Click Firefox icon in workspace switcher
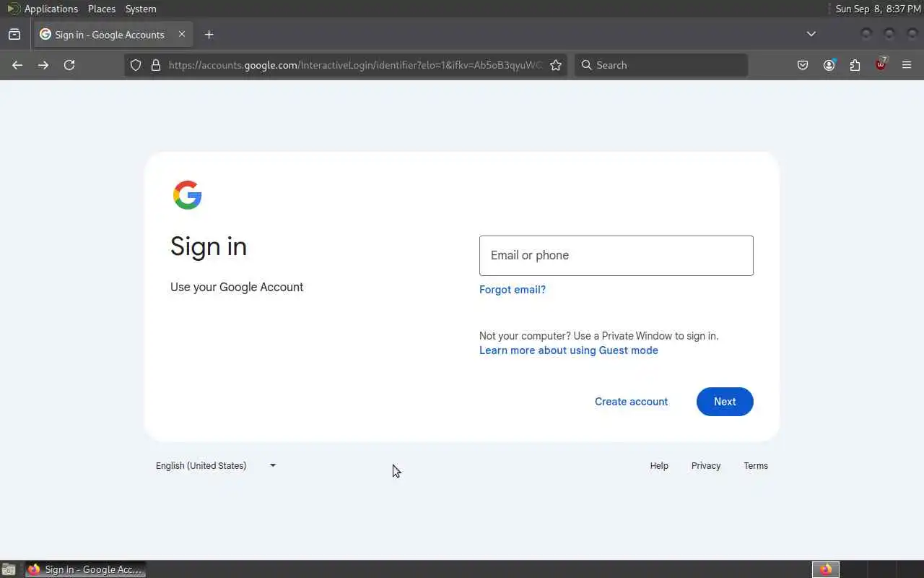 826,569
